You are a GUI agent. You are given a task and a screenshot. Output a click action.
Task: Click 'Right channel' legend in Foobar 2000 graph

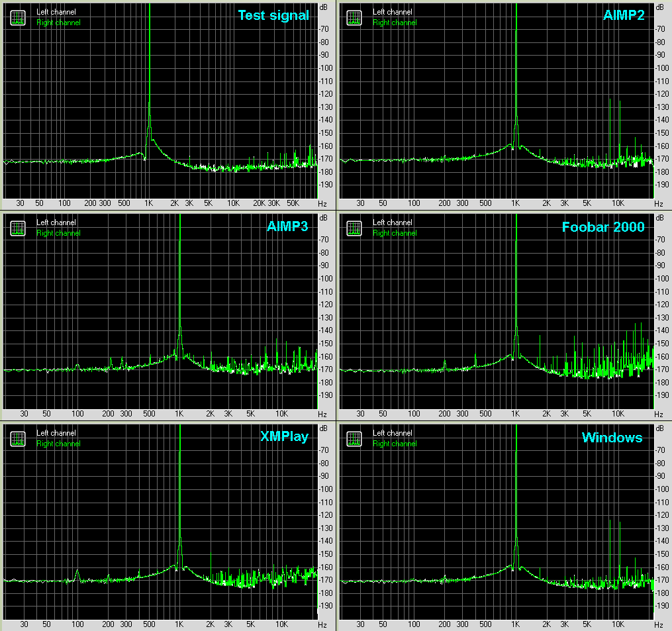pos(395,233)
